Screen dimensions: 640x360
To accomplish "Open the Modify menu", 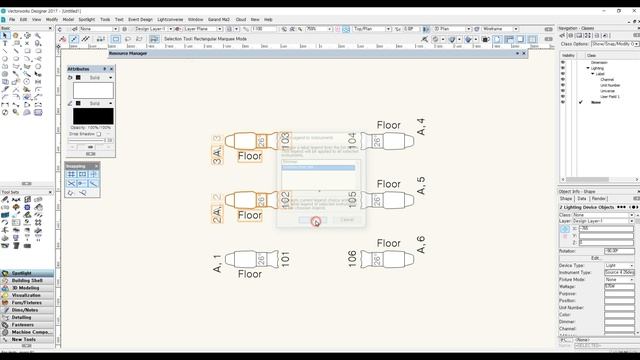I will [52, 20].
